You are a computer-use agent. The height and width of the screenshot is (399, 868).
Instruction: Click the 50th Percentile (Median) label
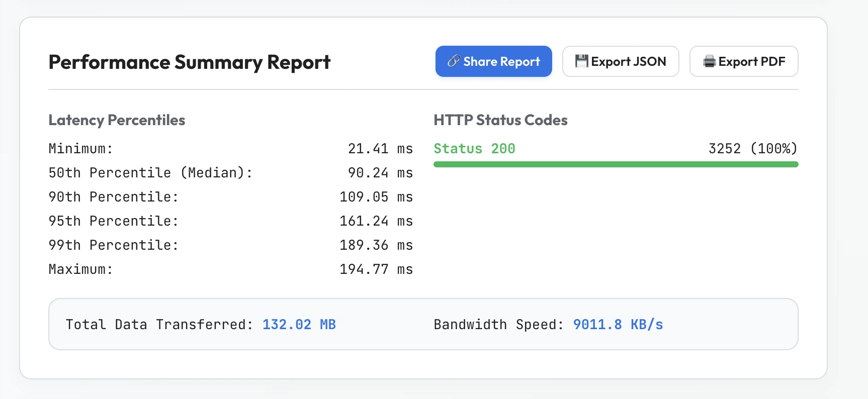[150, 173]
